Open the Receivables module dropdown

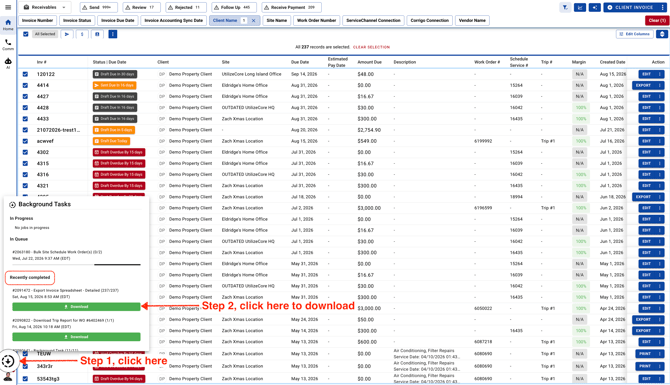44,7
